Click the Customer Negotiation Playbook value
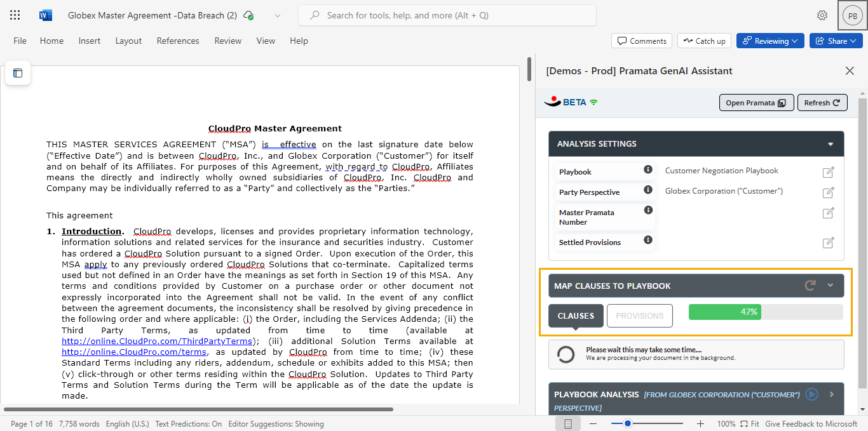 721,170
